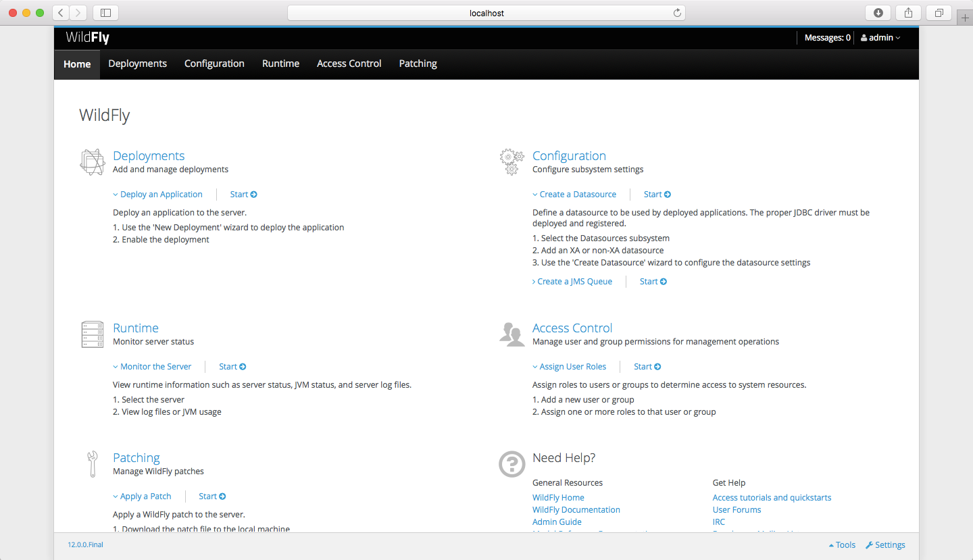This screenshot has width=973, height=560.
Task: Toggle Safari sidebar button
Action: [105, 13]
